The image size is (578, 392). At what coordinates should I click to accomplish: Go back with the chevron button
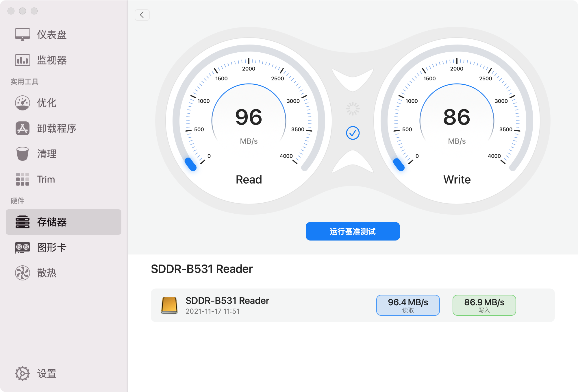[x=142, y=15]
